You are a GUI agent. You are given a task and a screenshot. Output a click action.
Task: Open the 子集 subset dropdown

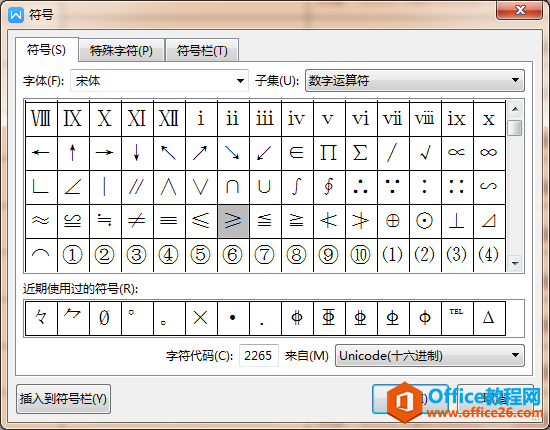(x=415, y=81)
